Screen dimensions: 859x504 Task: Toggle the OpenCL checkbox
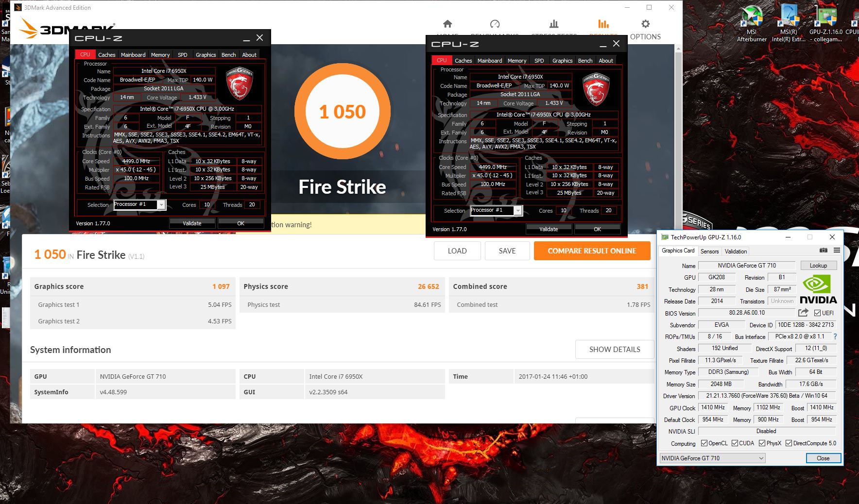(x=704, y=443)
